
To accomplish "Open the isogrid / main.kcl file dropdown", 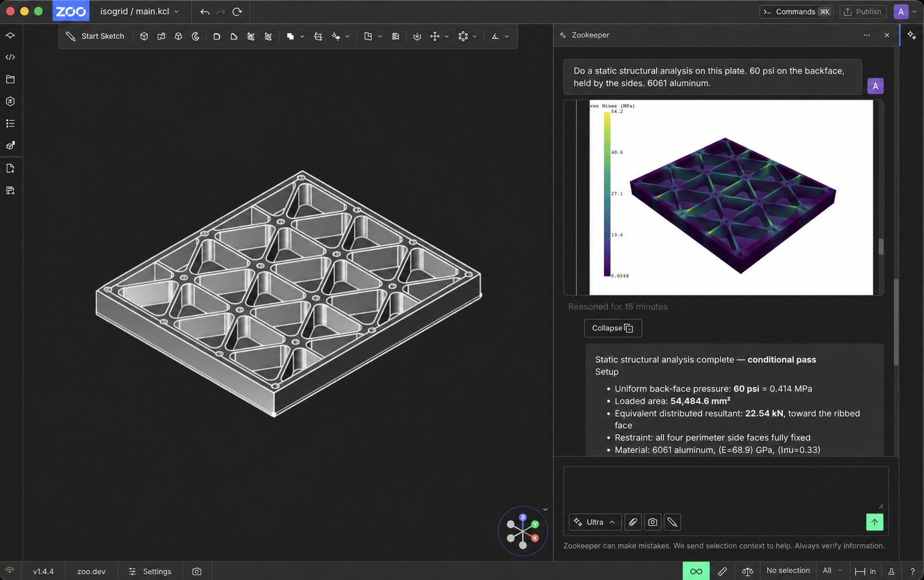I will pos(140,12).
